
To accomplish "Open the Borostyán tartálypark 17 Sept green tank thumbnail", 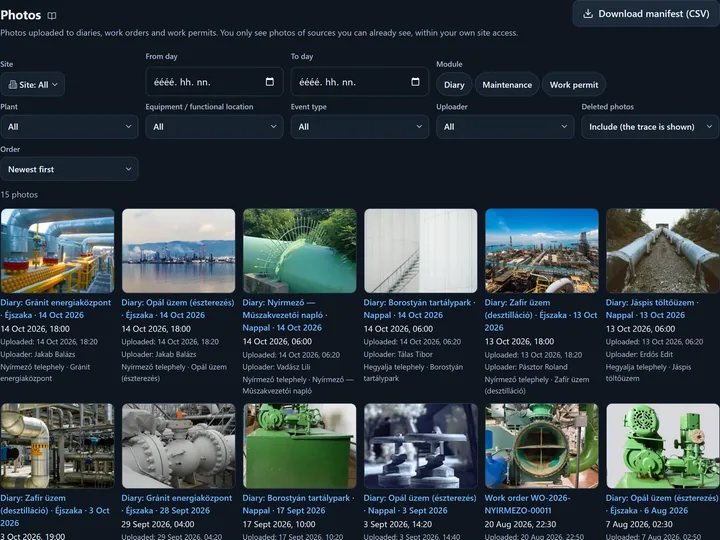I will (x=299, y=446).
